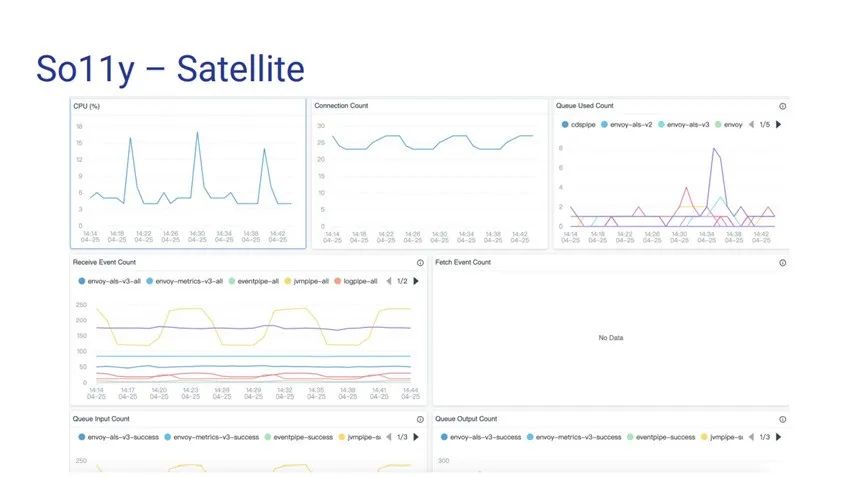Go to previous legend page in Queue Used Count
Screen dimensions: 849x478
pos(752,125)
